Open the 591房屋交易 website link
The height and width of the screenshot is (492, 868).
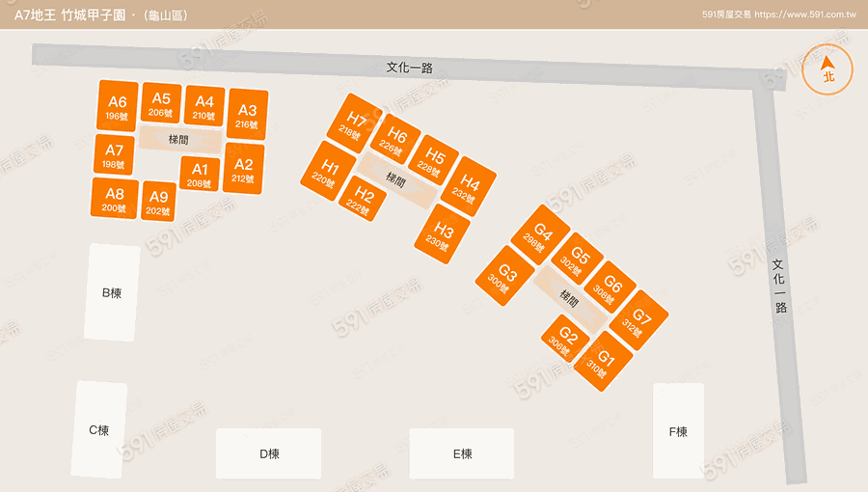780,14
